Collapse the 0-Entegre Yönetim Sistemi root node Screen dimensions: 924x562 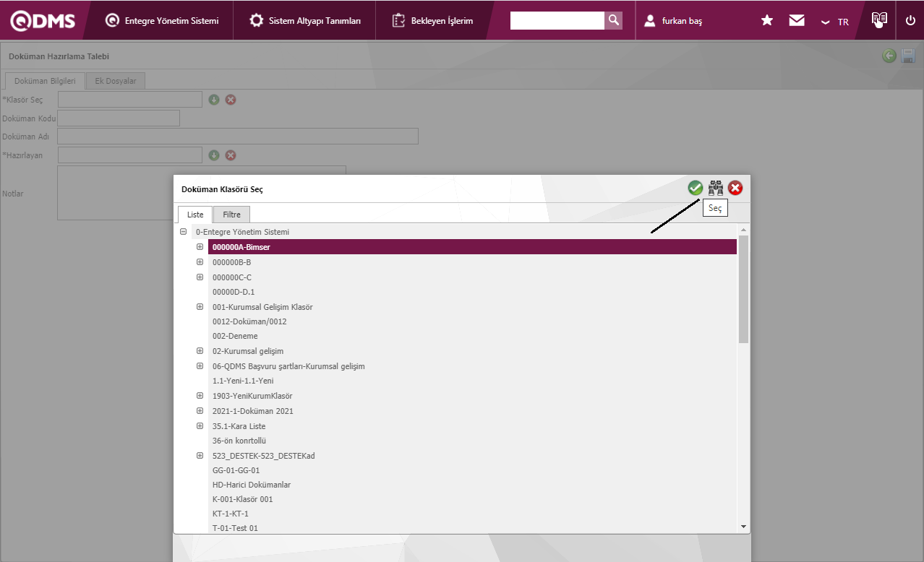click(184, 232)
